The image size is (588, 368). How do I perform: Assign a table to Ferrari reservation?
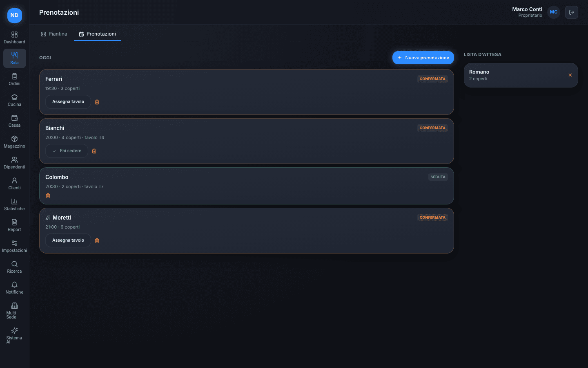68,102
